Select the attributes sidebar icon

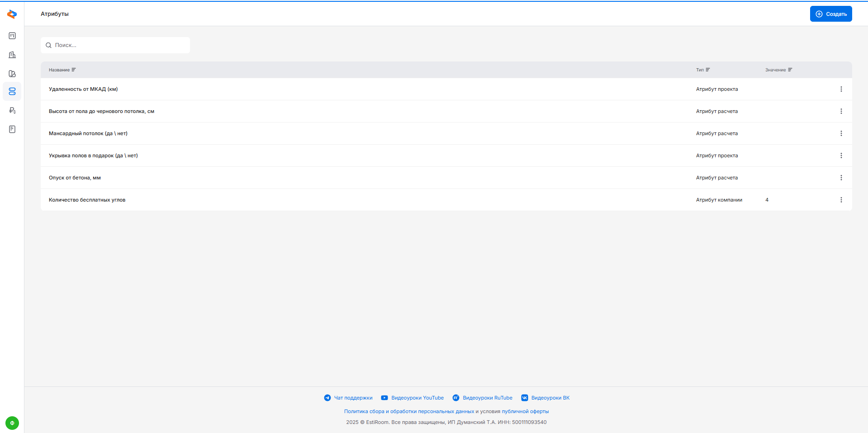(x=12, y=91)
